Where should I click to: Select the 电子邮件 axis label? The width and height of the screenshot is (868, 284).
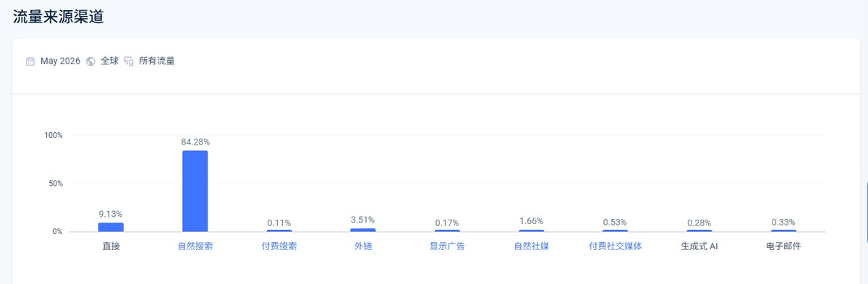[x=783, y=246]
